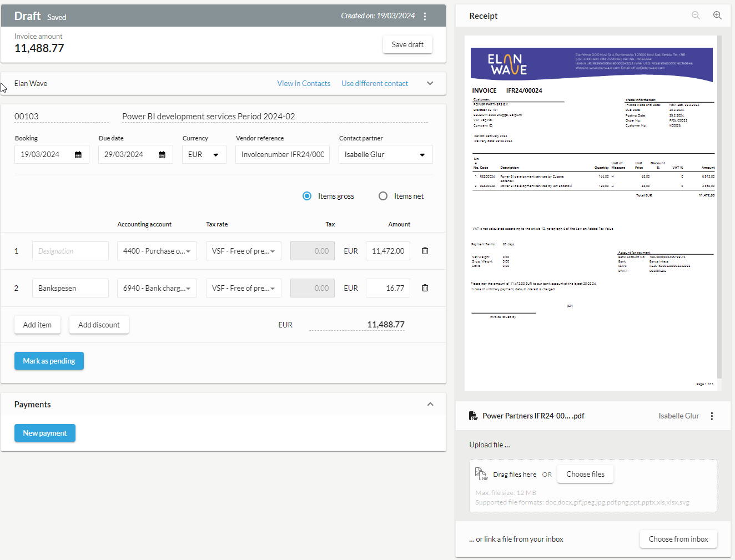Click the receipt preview vertical scrollbar
Image resolution: width=735 pixels, height=560 pixels.
pos(719,206)
